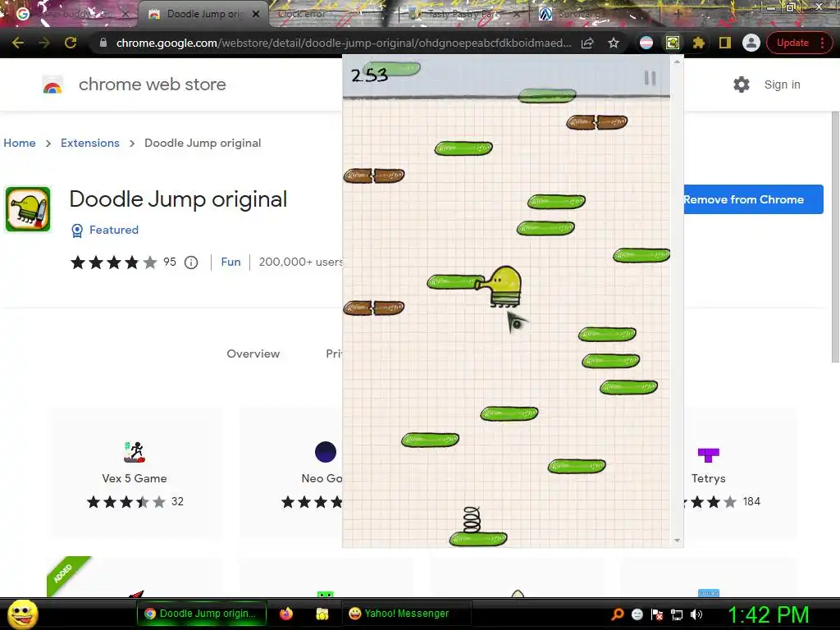This screenshot has height=630, width=840.
Task: Click the flag notification tray icon
Action: pos(657,614)
